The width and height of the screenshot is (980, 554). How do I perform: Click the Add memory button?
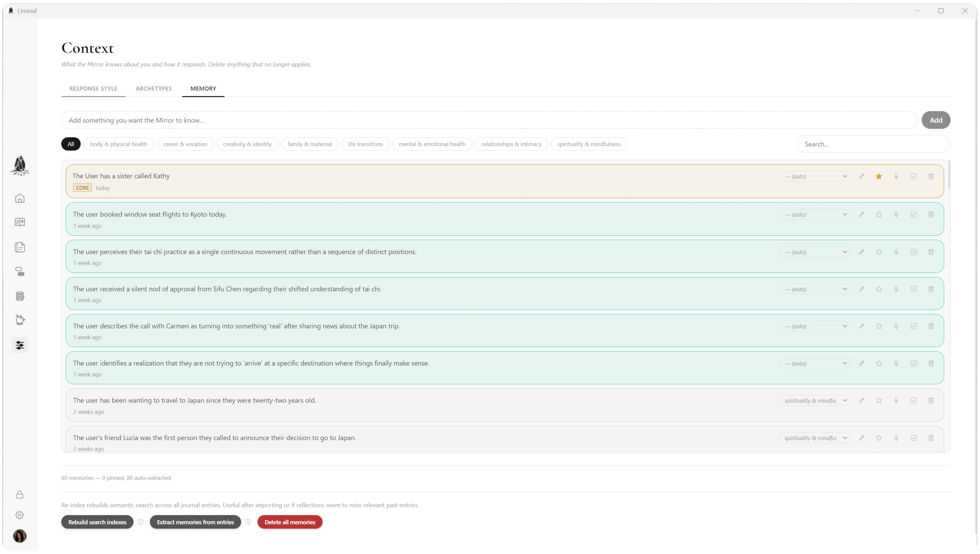[936, 120]
